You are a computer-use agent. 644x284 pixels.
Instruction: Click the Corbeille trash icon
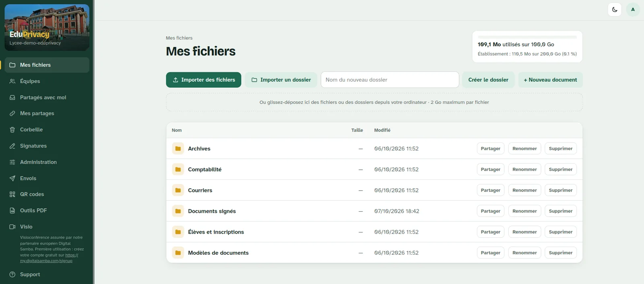12,130
